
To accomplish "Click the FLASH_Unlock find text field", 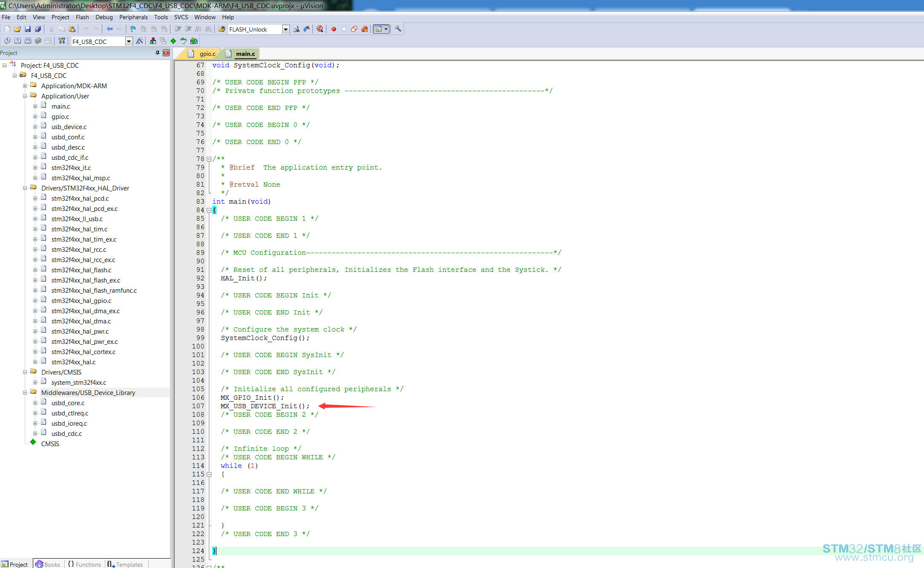I will (255, 29).
